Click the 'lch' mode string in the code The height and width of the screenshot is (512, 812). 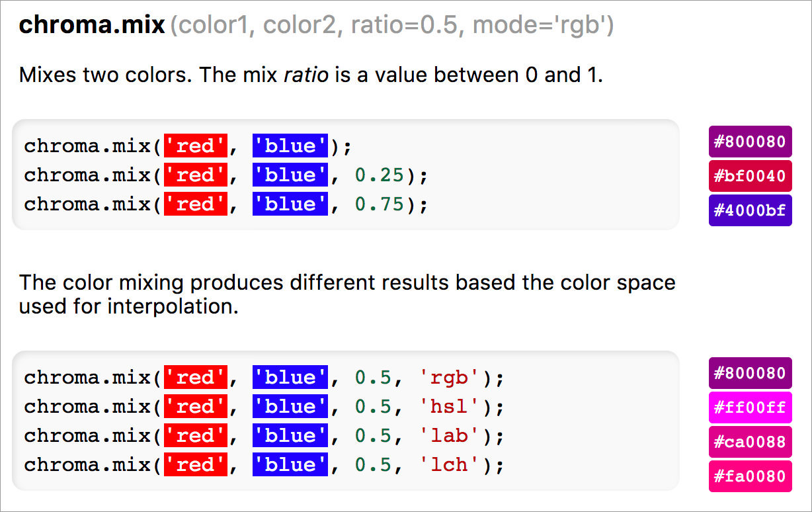pyautogui.click(x=449, y=465)
